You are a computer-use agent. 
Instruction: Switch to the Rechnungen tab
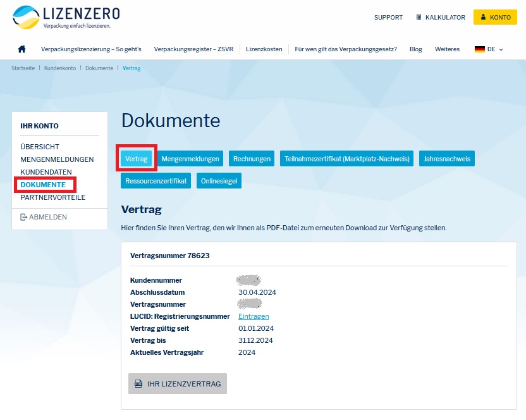point(252,159)
